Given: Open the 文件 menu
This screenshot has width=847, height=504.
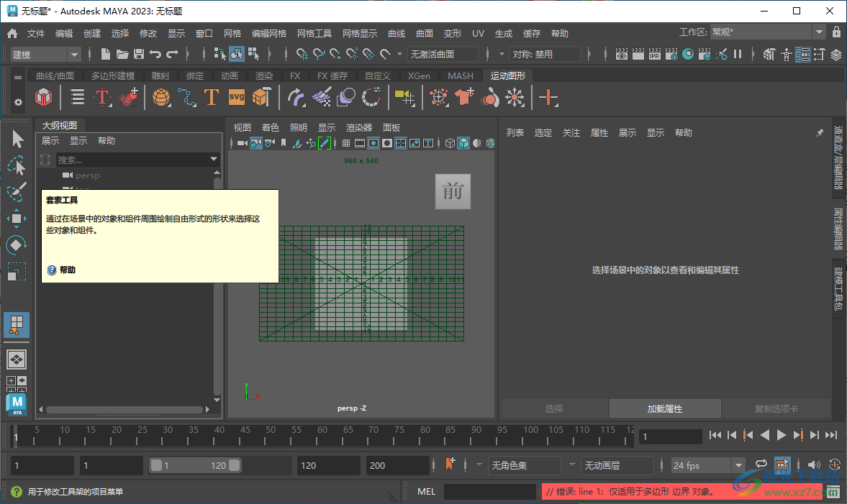Looking at the screenshot, I should pos(36,34).
